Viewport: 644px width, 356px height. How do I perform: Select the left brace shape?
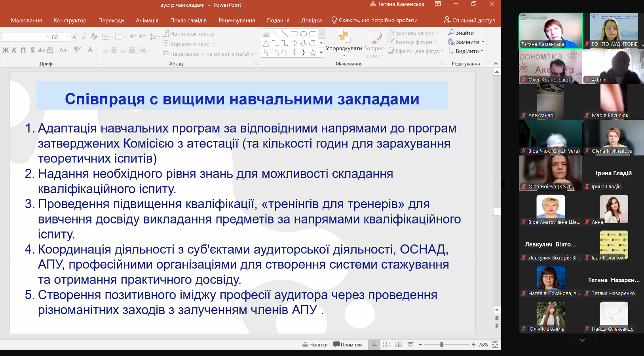pyautogui.click(x=294, y=53)
